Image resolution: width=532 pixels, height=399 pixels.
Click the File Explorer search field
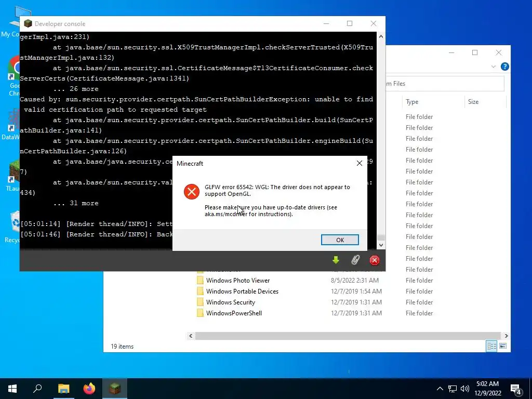click(x=445, y=84)
